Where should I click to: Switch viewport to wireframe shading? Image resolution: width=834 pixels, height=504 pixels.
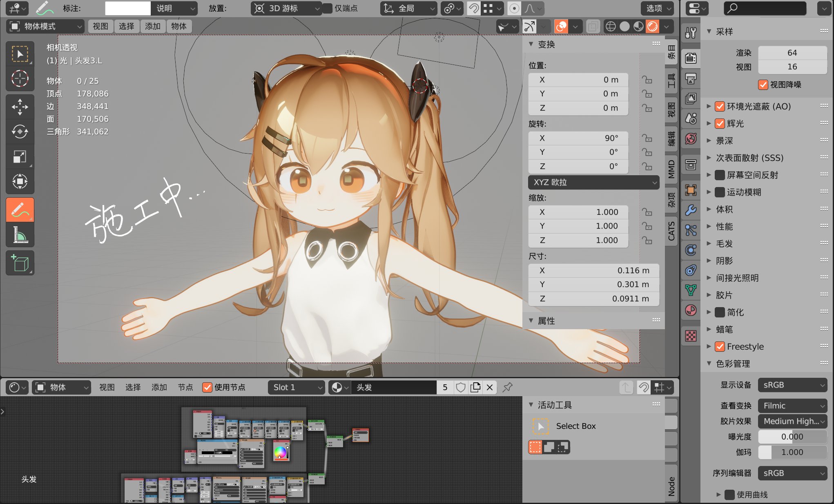click(x=611, y=27)
